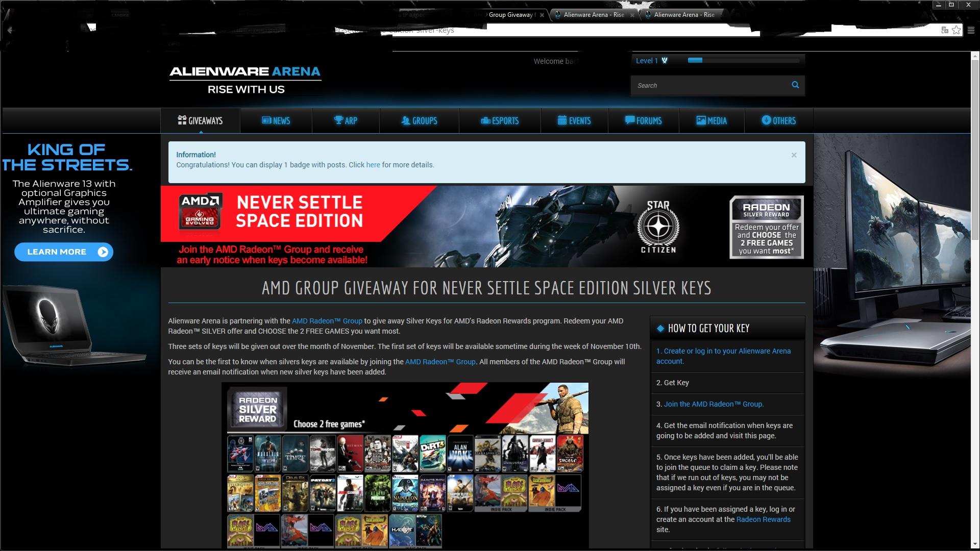The height and width of the screenshot is (551, 980).
Task: Click the search magnifier icon
Action: (795, 85)
